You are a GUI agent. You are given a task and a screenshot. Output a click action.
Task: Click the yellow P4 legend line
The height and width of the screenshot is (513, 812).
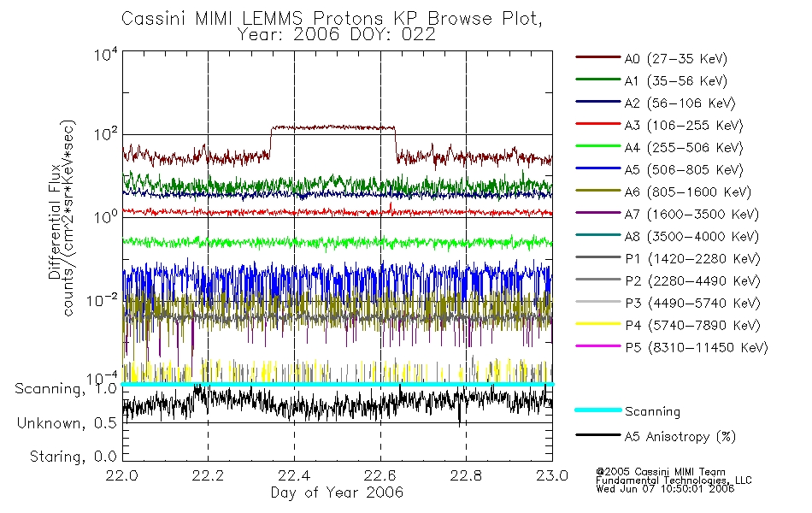[x=598, y=323]
